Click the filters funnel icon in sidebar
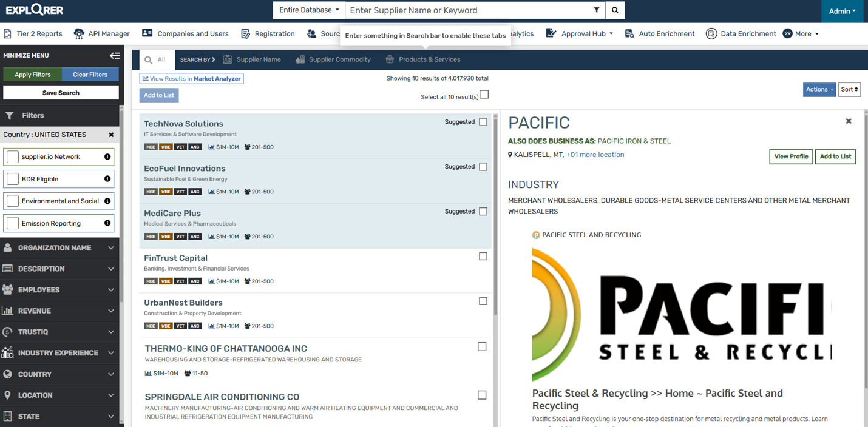Screen dimensions: 868x427 (10, 115)
